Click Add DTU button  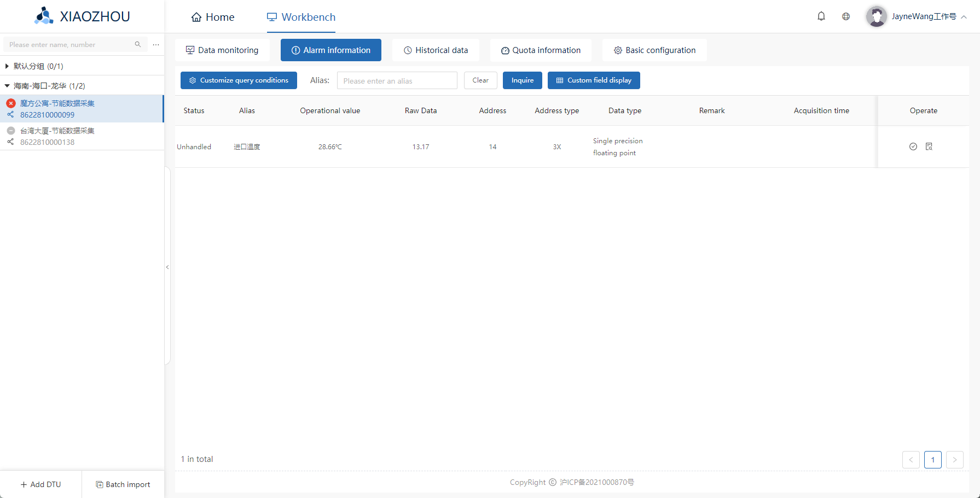coord(41,484)
